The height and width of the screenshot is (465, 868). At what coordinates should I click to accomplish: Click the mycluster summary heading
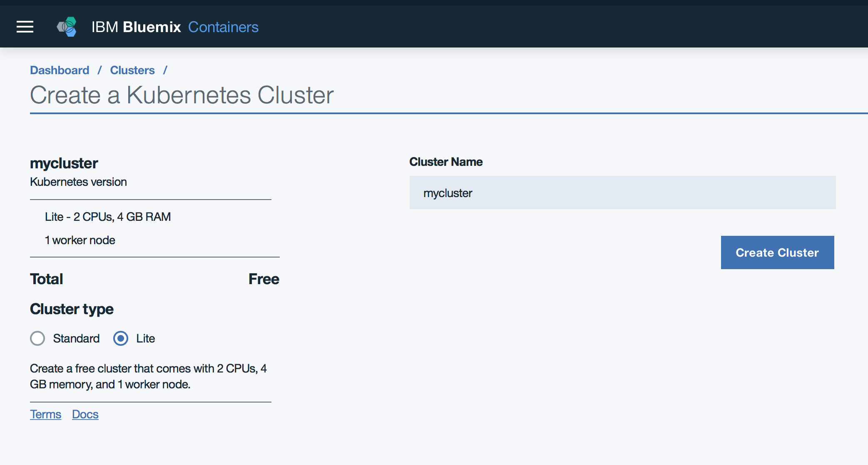64,163
